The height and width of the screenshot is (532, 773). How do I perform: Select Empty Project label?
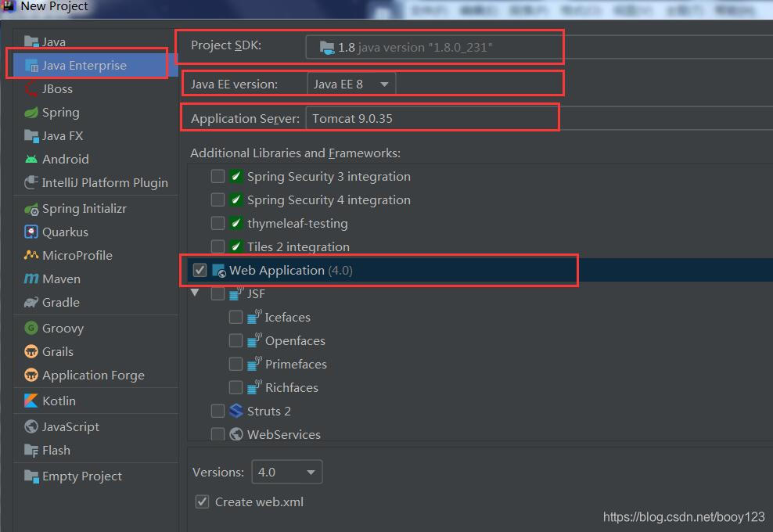pyautogui.click(x=82, y=476)
